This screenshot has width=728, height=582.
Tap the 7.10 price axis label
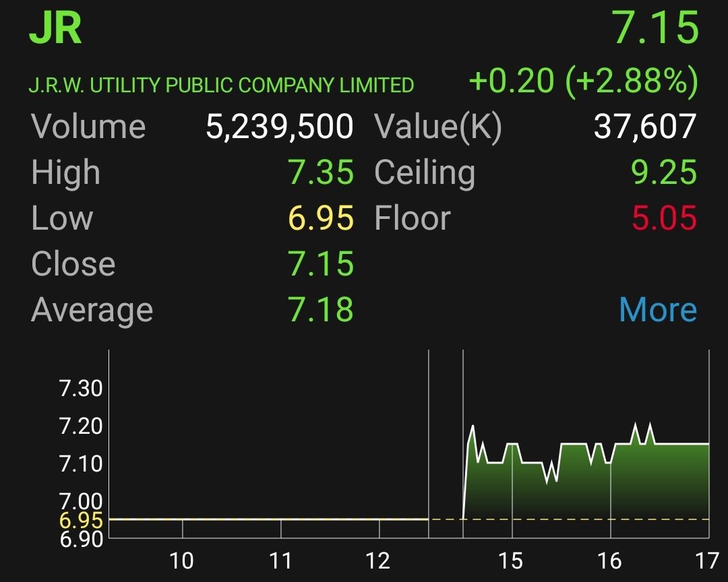(81, 463)
